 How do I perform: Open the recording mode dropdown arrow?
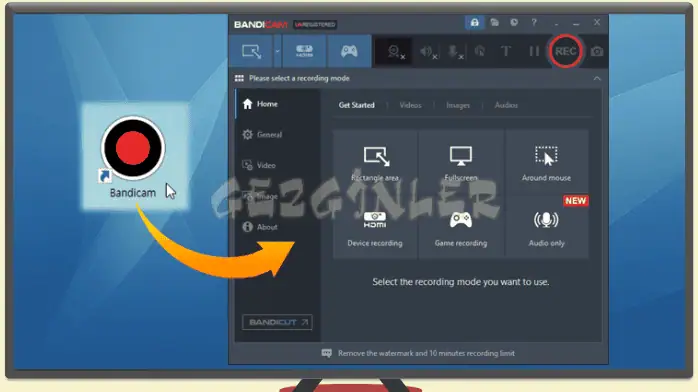[277, 52]
